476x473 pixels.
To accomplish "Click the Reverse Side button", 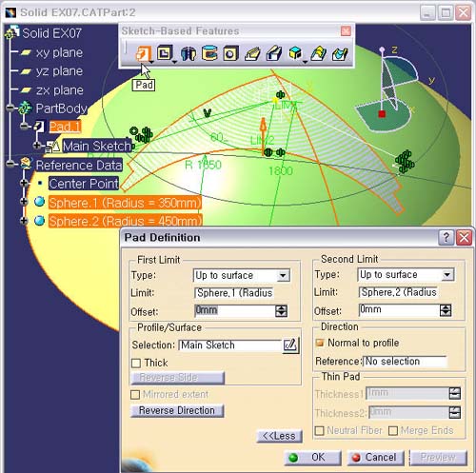I will click(x=177, y=378).
